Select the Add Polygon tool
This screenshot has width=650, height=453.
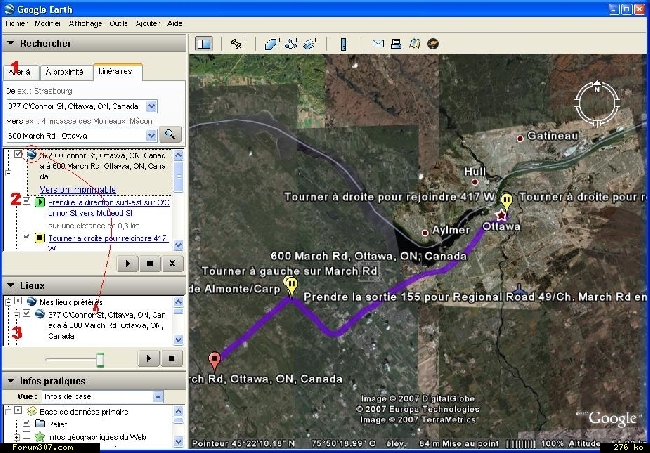271,44
